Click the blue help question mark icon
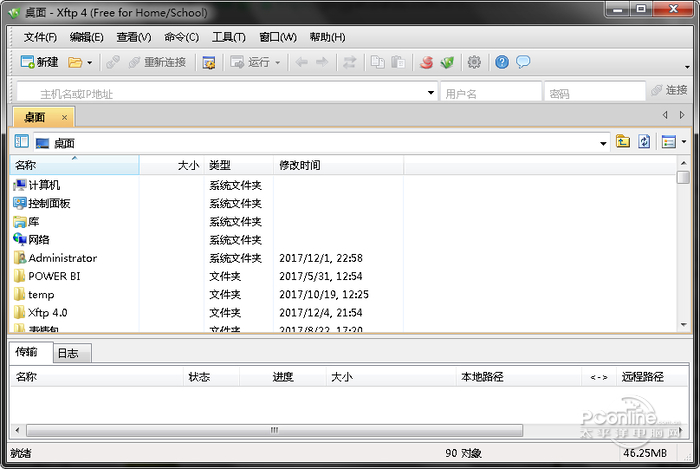Viewport: 700px width, 469px height. [502, 62]
